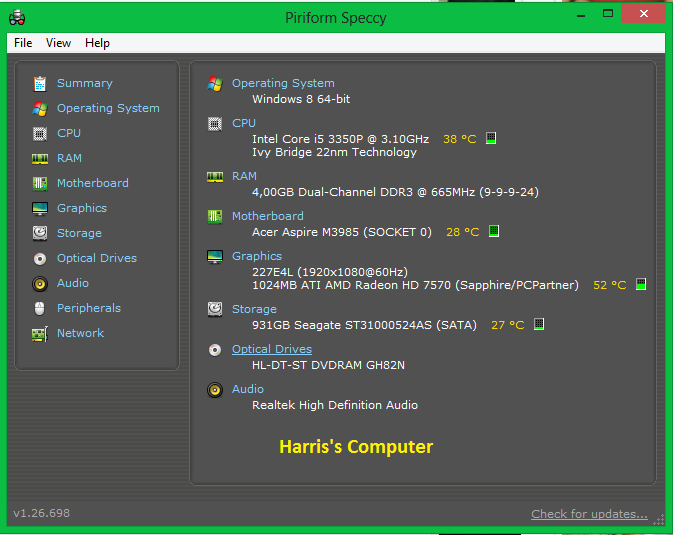673x535 pixels.
Task: Select Motherboard in the sidebar
Action: tap(93, 183)
